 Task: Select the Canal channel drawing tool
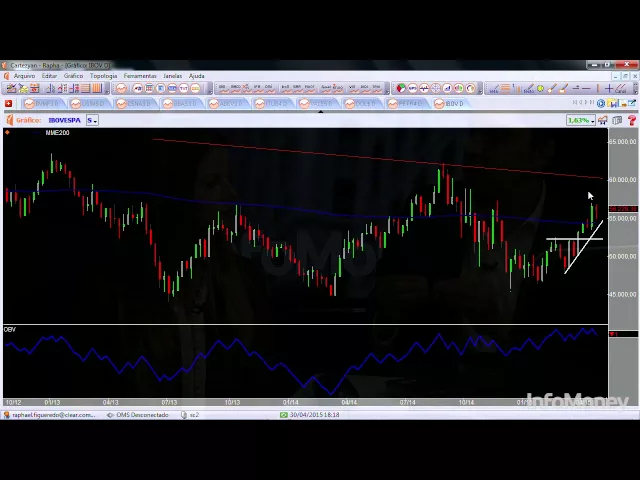[620, 89]
